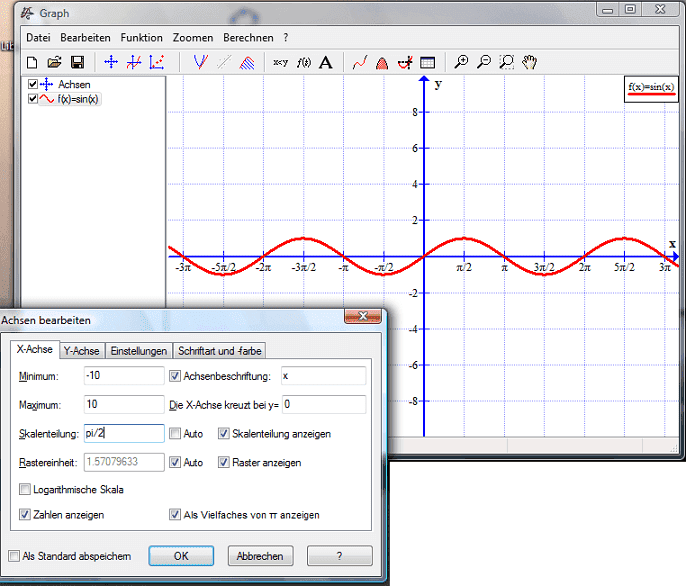
Task: Activate the hand move tool
Action: pos(530,62)
